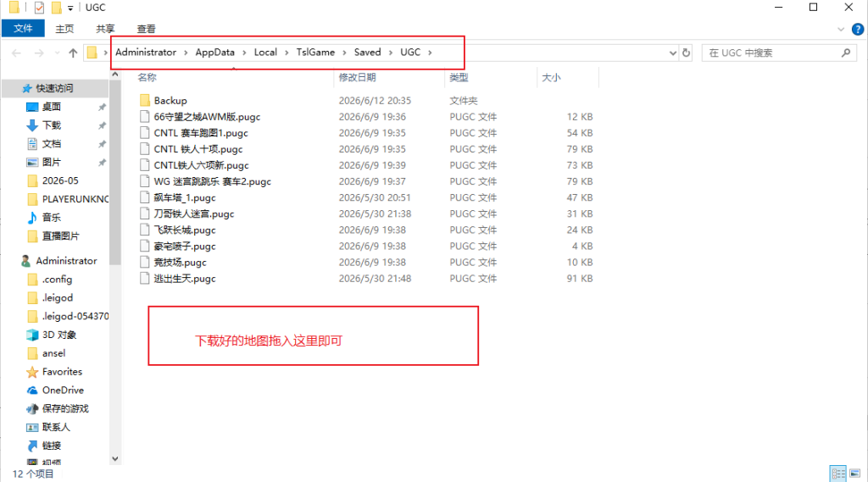
Task: Select file CNTL 铁人十项.pugc
Action: coord(198,149)
